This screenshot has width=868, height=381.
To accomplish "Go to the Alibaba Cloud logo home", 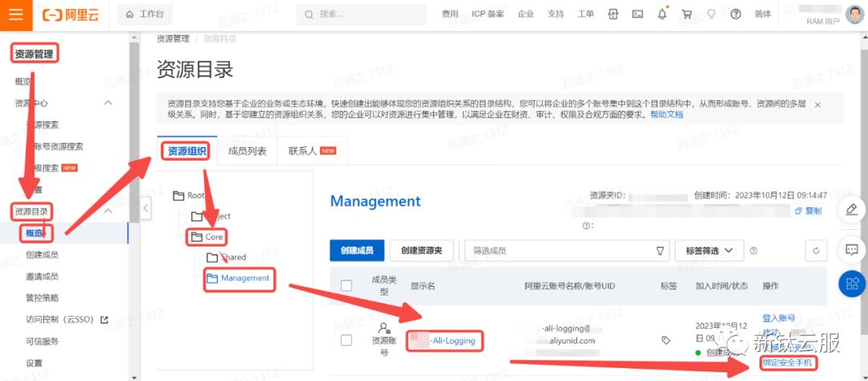I will pyautogui.click(x=70, y=14).
